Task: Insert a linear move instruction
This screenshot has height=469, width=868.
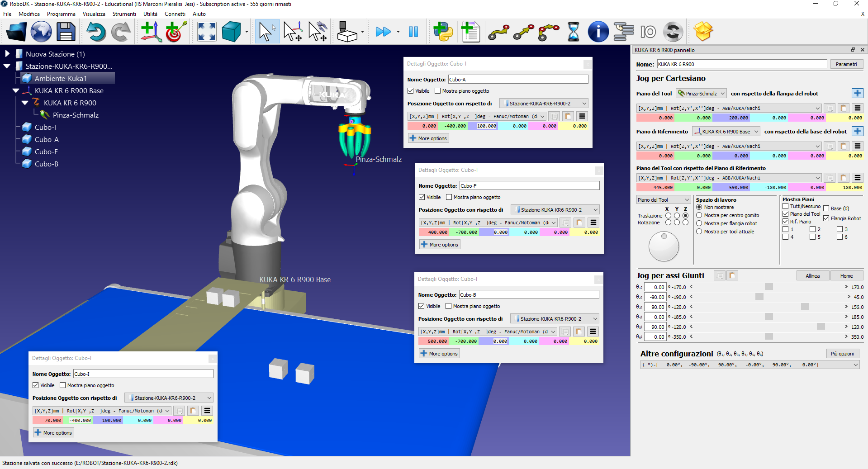Action: coord(524,32)
